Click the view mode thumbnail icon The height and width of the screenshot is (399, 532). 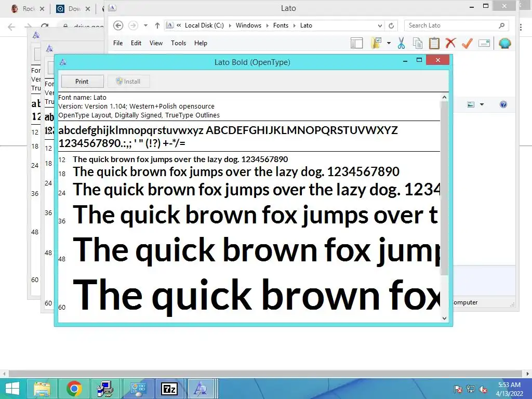[x=471, y=104]
